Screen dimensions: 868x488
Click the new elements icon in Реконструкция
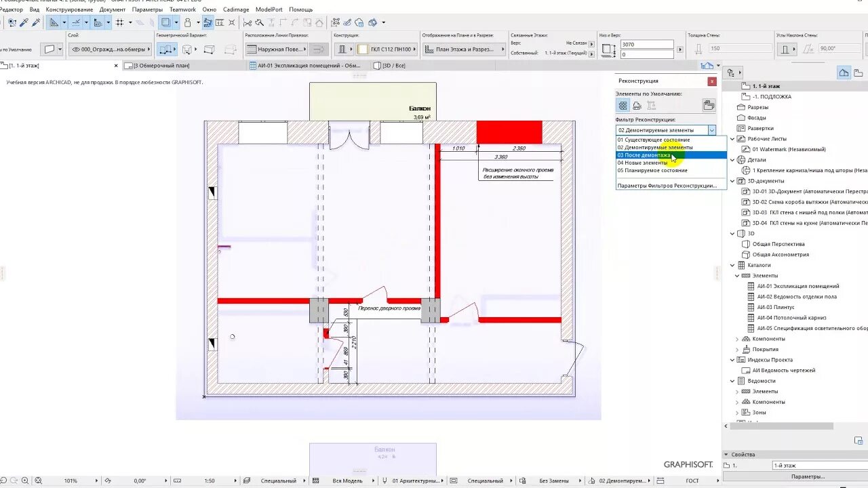click(651, 105)
